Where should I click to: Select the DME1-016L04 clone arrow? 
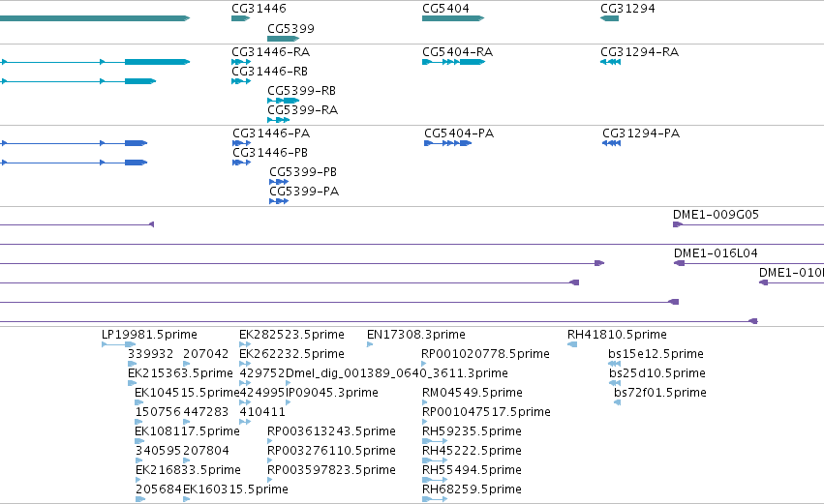click(x=679, y=263)
